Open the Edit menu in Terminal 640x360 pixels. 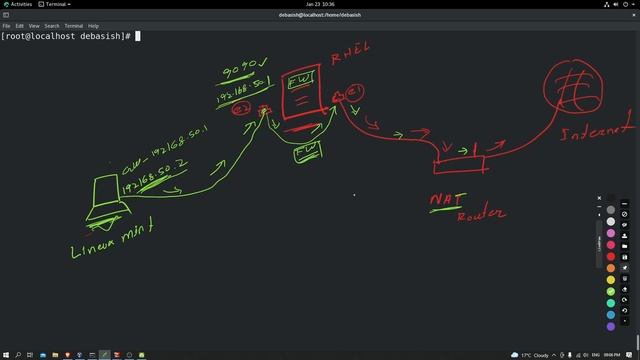click(19, 26)
